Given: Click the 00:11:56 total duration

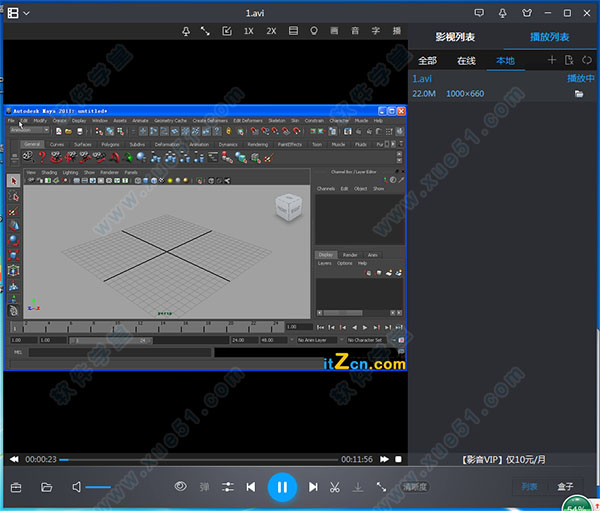Looking at the screenshot, I should click(x=357, y=459).
